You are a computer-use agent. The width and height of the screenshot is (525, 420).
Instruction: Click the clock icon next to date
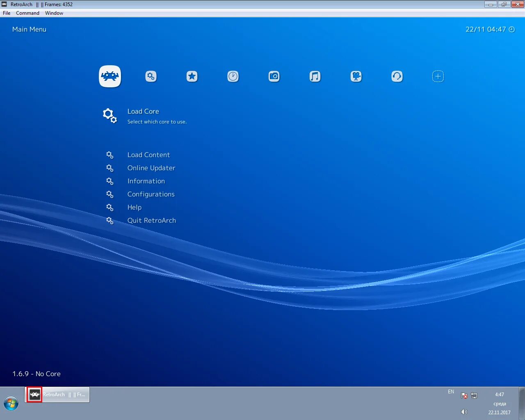coord(511,30)
